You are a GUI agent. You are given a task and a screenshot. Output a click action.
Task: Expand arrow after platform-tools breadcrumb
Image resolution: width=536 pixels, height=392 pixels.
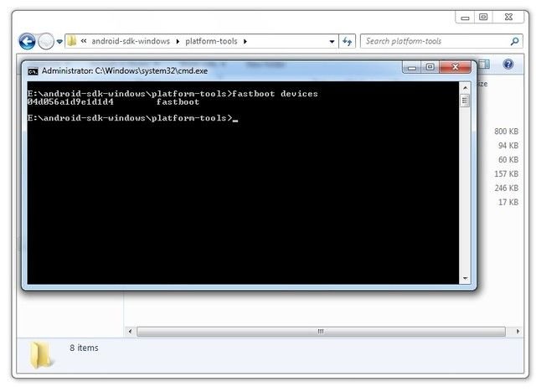(x=245, y=42)
